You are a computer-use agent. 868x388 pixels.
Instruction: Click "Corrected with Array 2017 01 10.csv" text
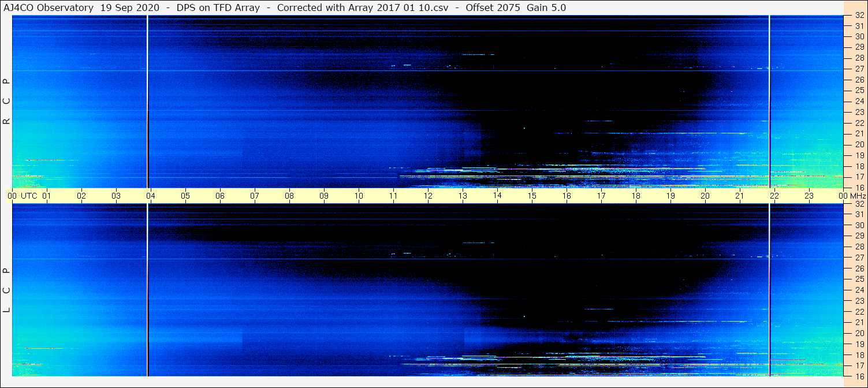[363, 8]
